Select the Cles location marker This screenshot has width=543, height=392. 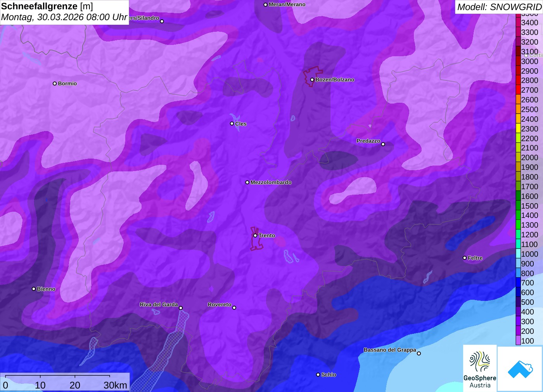tap(232, 124)
